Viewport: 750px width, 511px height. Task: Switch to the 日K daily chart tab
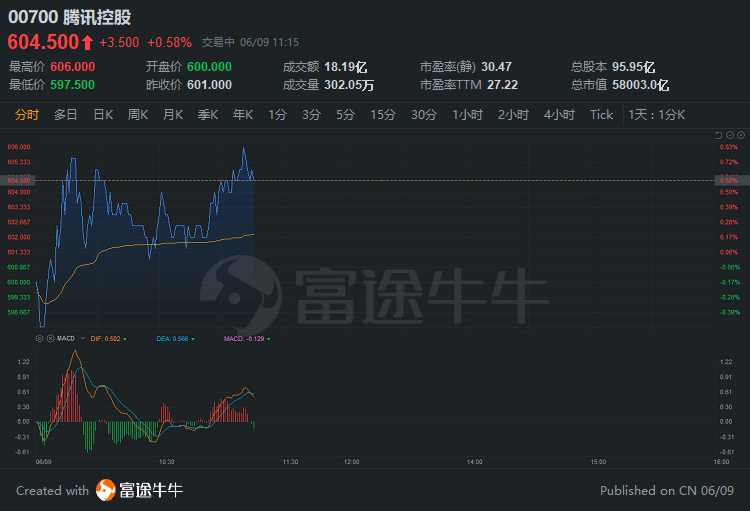(x=103, y=115)
